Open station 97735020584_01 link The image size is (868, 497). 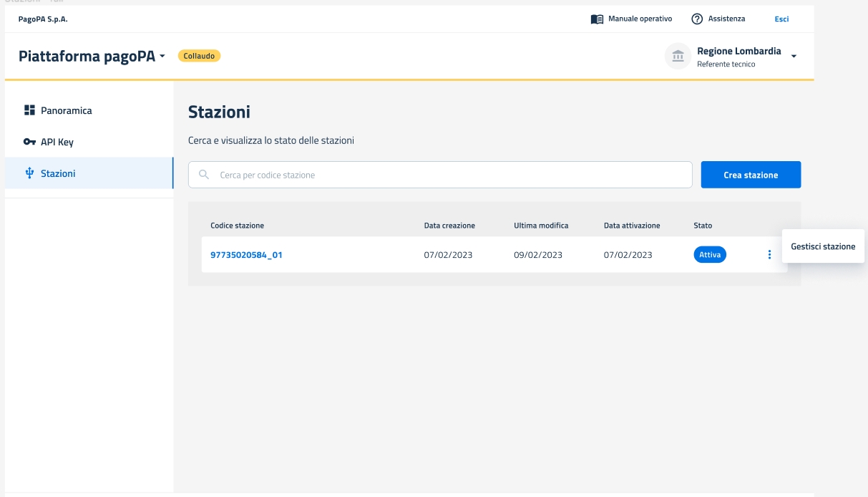pyautogui.click(x=246, y=254)
